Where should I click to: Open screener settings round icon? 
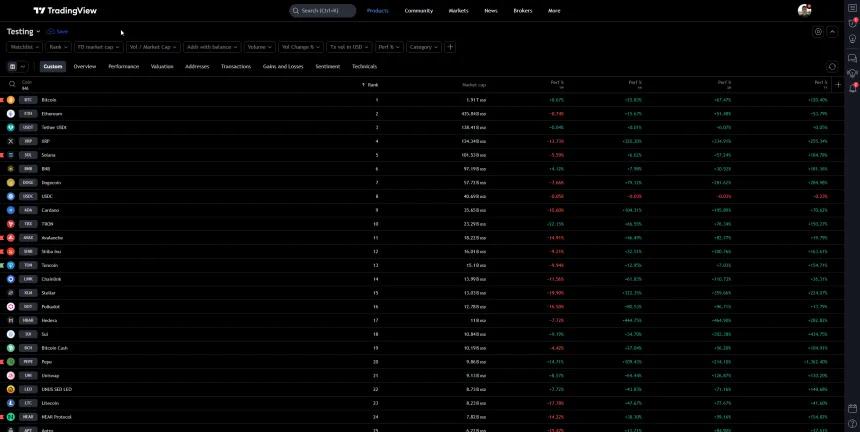[x=818, y=32]
